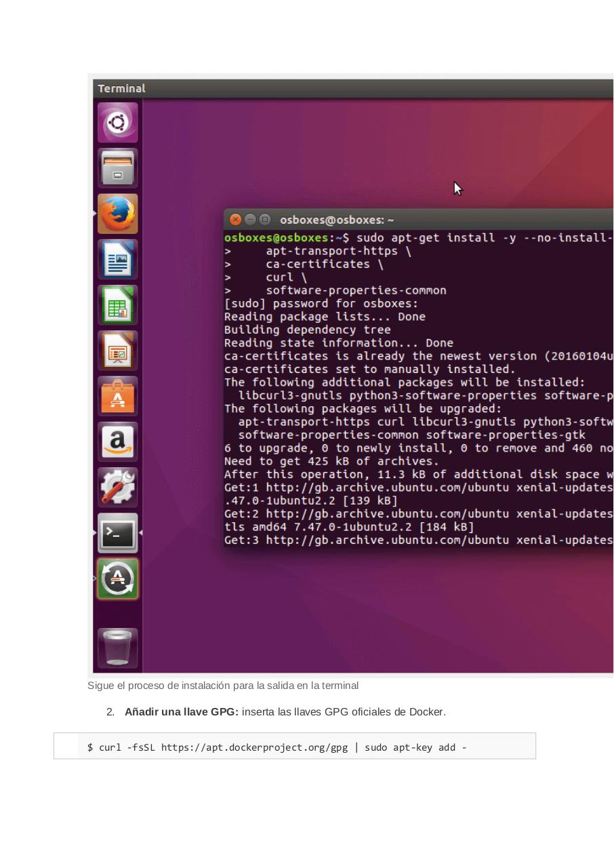This screenshot has height=868, width=614.
Task: Maximize the osboxes terminal window
Action: click(x=264, y=219)
